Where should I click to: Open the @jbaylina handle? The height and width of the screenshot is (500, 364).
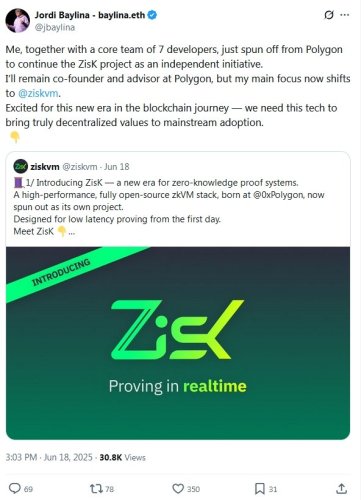(x=55, y=27)
